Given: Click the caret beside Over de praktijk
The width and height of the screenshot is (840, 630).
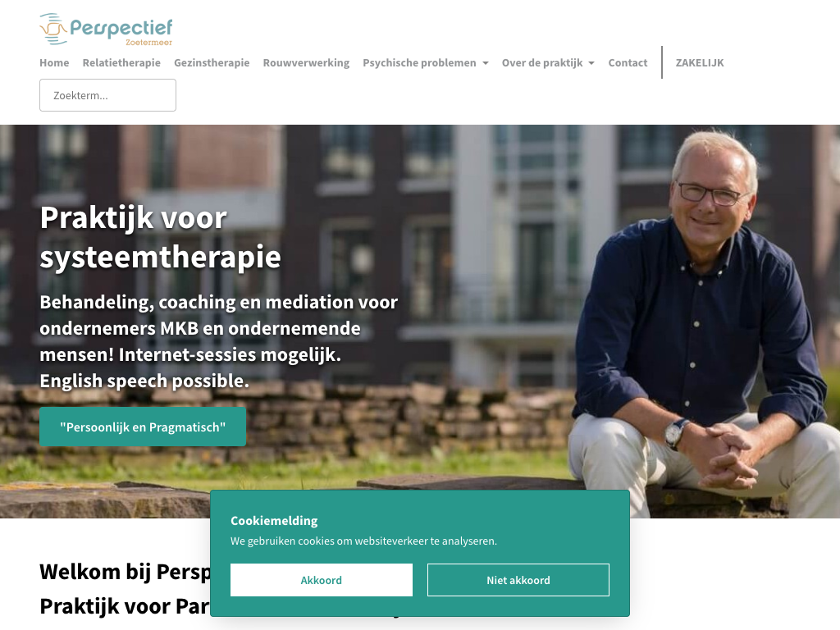Looking at the screenshot, I should tap(591, 63).
